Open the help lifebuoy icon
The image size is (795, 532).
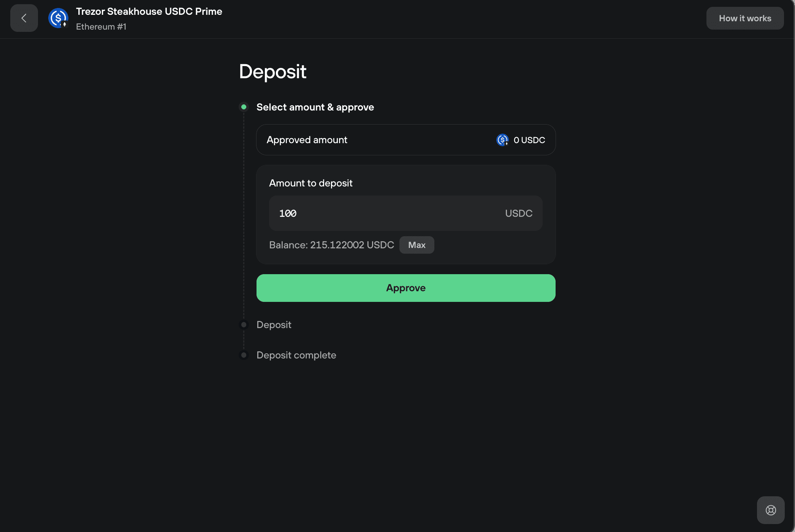pyautogui.click(x=771, y=510)
